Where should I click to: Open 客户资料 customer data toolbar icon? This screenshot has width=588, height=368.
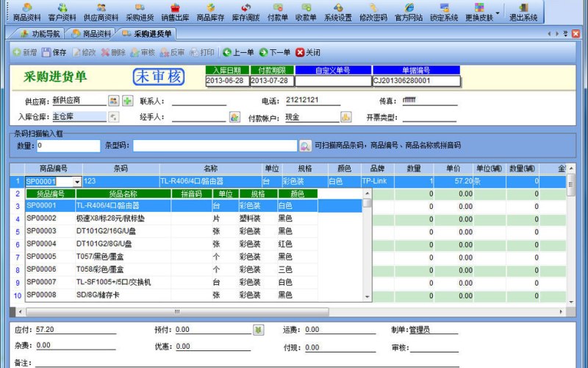pos(62,12)
